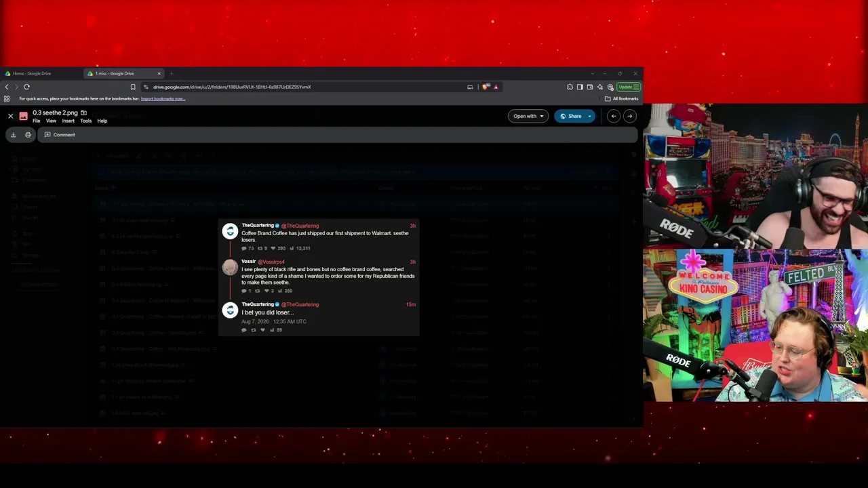Viewport: 868px width, 488px height.
Task: Toggle the browser sidebar panel
Action: 580,87
